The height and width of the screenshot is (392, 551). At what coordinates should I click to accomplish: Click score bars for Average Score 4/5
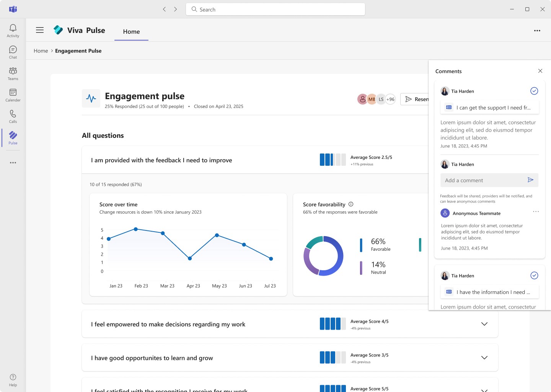click(x=333, y=324)
